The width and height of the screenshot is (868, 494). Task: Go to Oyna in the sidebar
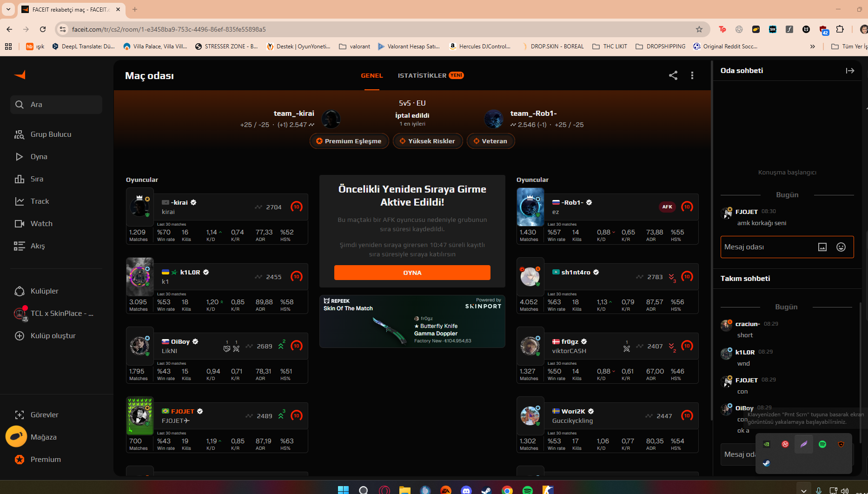[39, 157]
